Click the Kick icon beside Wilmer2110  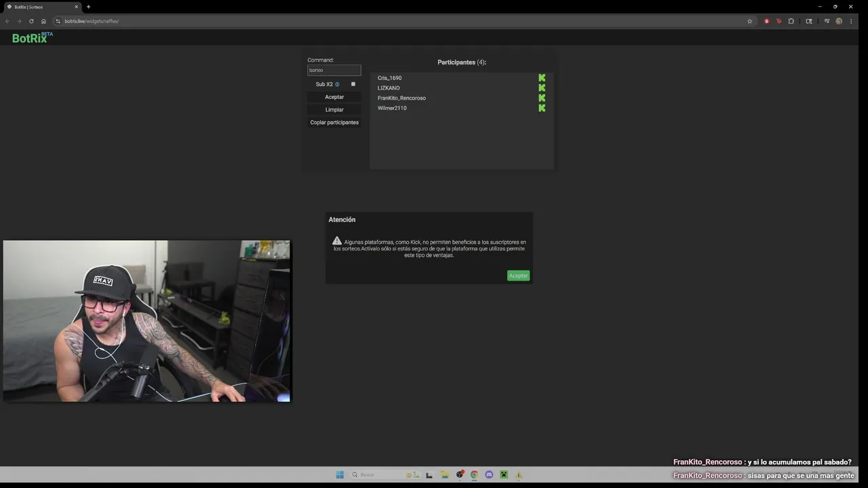(x=542, y=108)
